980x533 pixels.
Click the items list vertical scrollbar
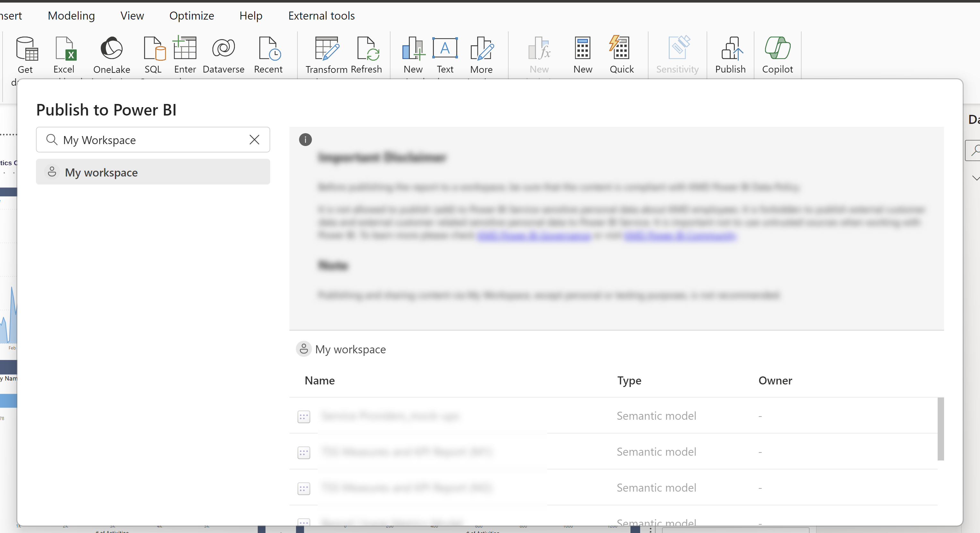coord(941,429)
